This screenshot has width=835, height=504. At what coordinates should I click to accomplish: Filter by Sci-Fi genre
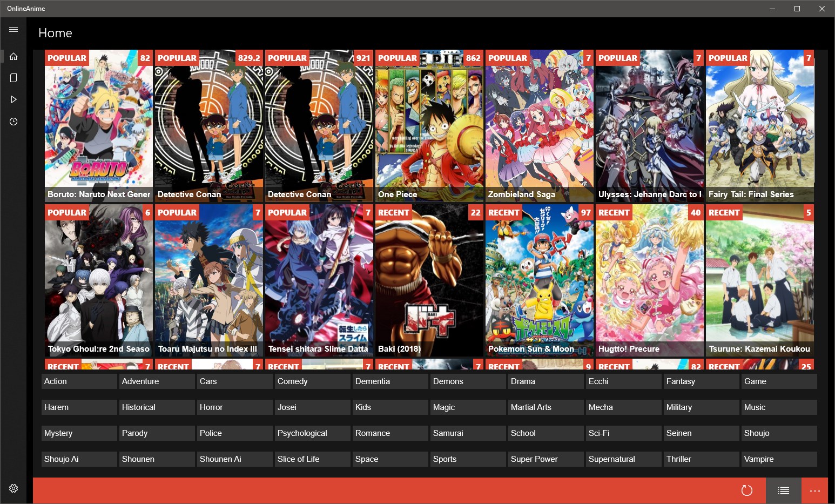[x=624, y=433]
